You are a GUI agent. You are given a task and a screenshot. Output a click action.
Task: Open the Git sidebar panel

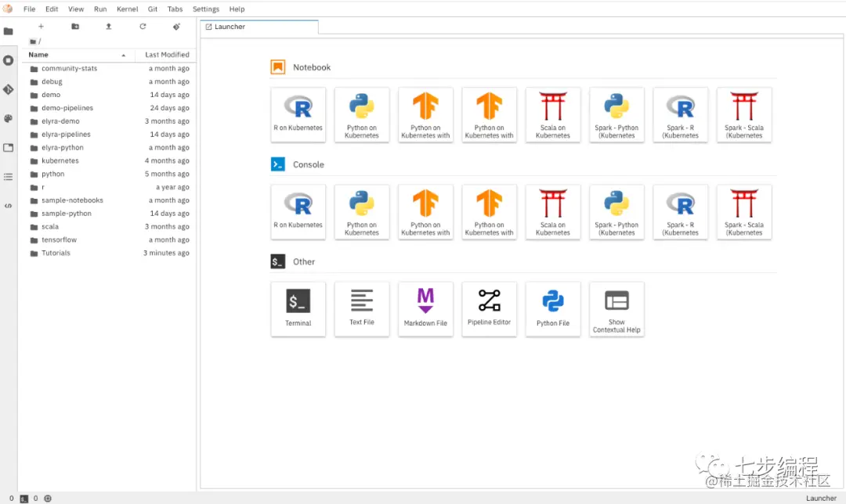8,89
